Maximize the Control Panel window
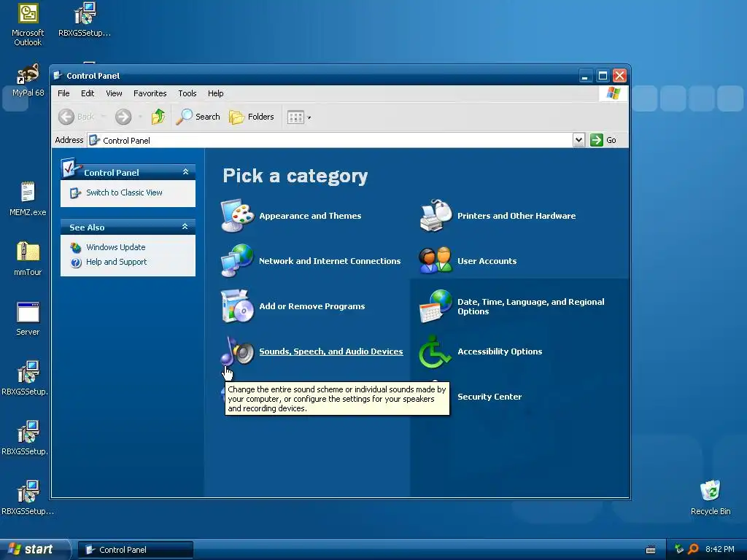The width and height of the screenshot is (747, 560). point(603,75)
